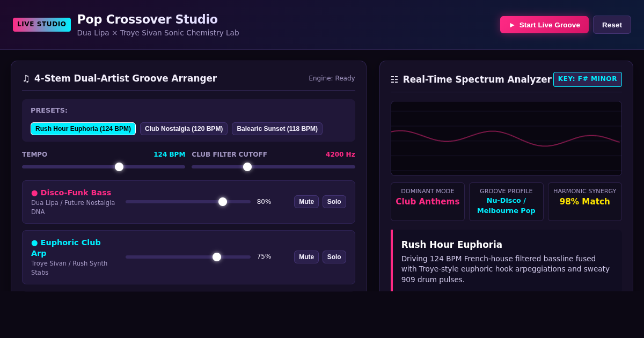Click the Euphoric Club Arp volume slider handle

(217, 257)
